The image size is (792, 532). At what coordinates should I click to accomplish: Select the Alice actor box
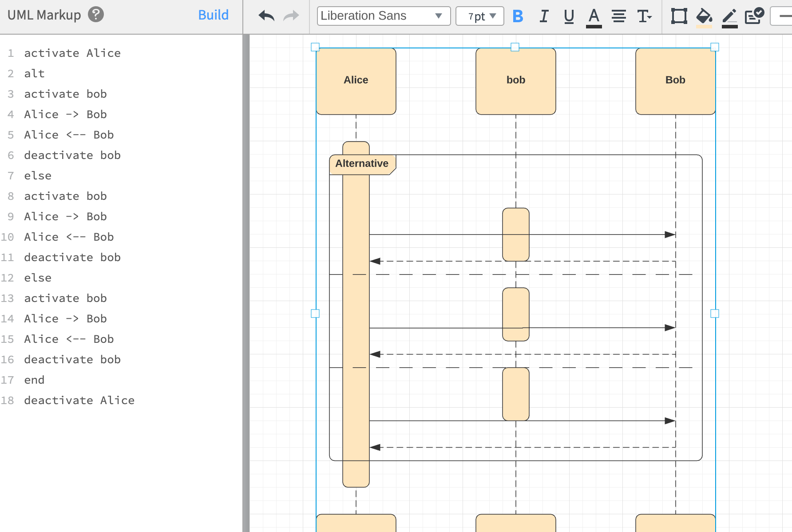[356, 81]
